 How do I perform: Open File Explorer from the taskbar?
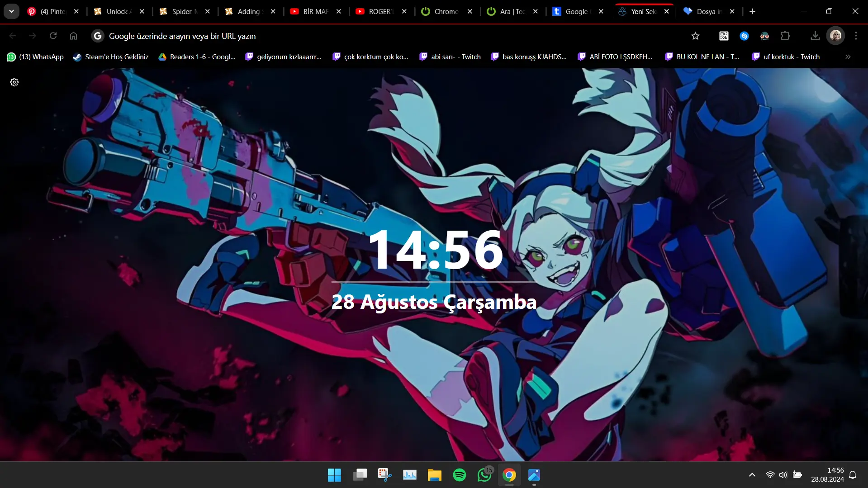point(435,475)
